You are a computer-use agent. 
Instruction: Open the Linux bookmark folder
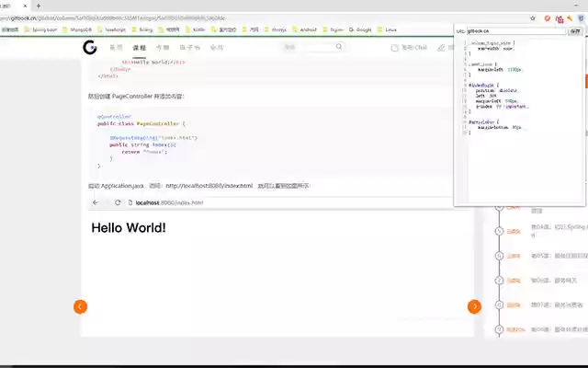point(388,29)
